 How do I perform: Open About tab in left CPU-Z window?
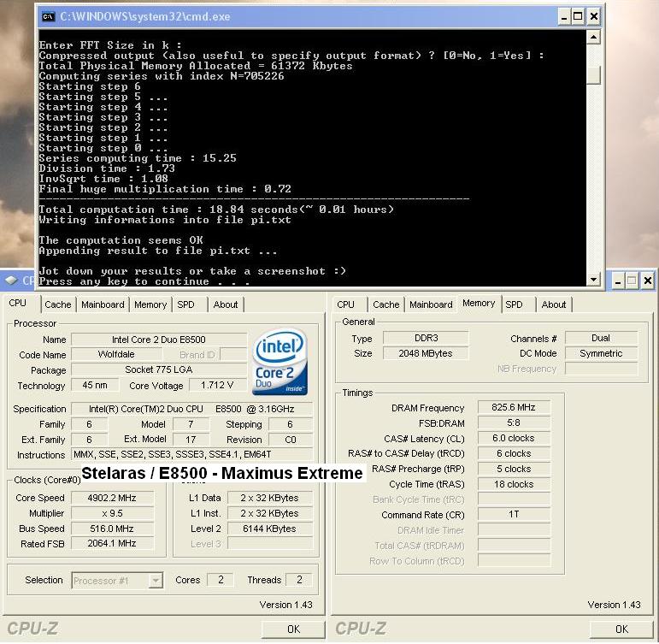click(226, 304)
